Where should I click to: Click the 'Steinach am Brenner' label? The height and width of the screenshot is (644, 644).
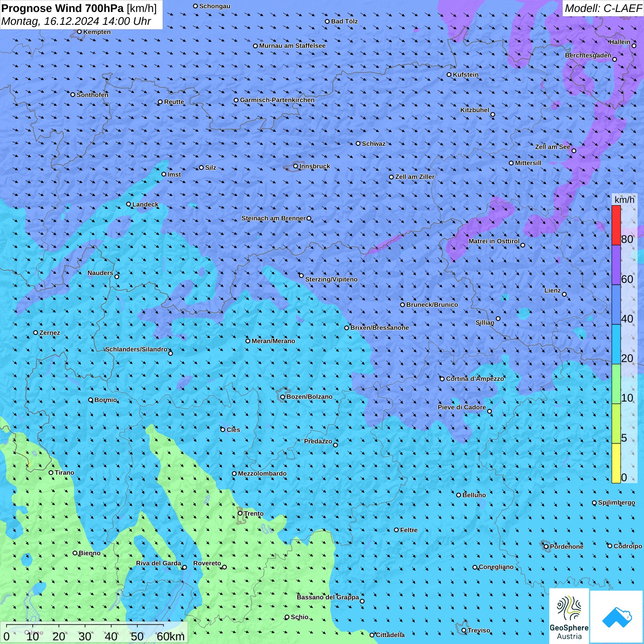[x=274, y=218]
